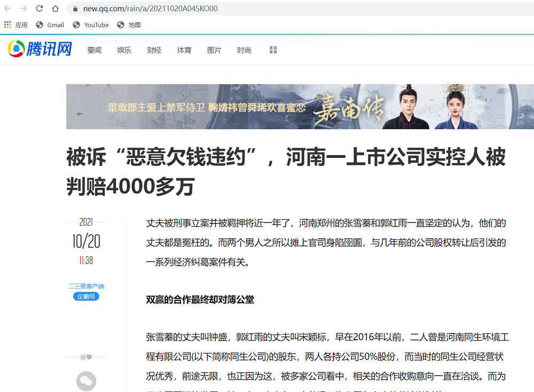The image size is (534, 392).
Task: Open the YouTube bookmark
Action: [91, 25]
